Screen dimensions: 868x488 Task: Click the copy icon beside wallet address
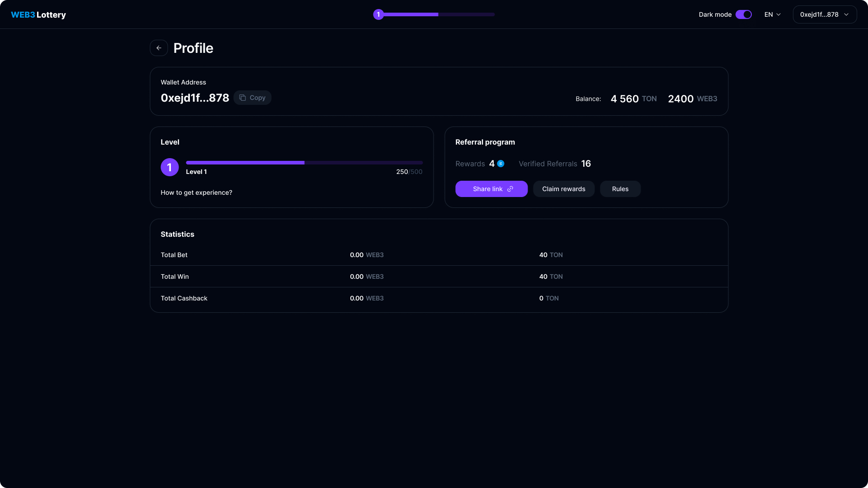coord(243,98)
